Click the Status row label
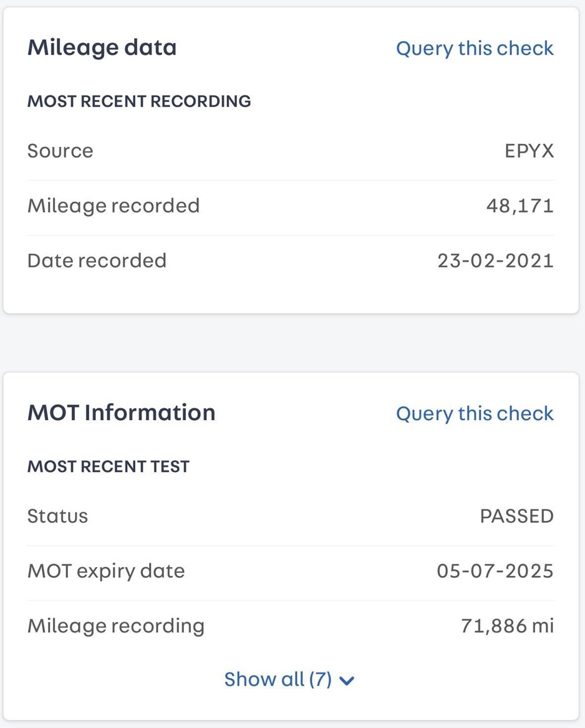The image size is (585, 728). 57,516
